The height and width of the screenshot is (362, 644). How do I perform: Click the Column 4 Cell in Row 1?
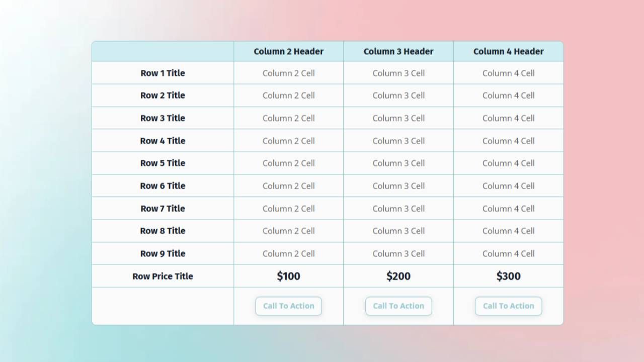coord(508,73)
